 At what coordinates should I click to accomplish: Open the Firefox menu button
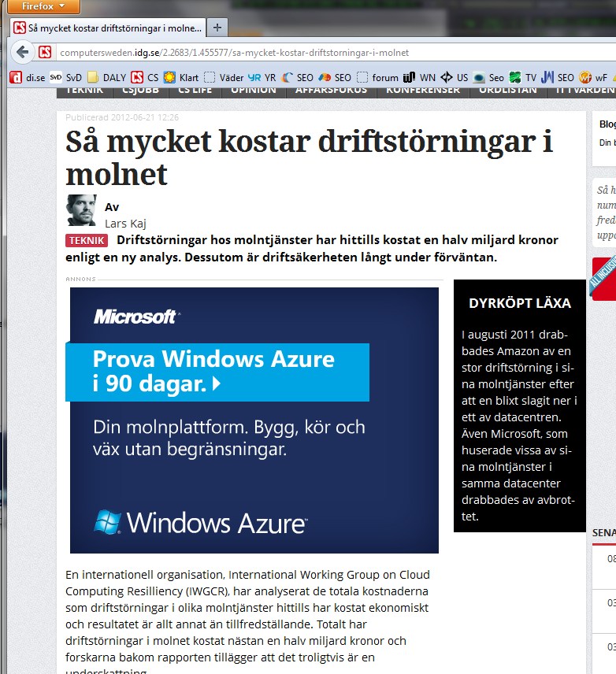pos(43,6)
